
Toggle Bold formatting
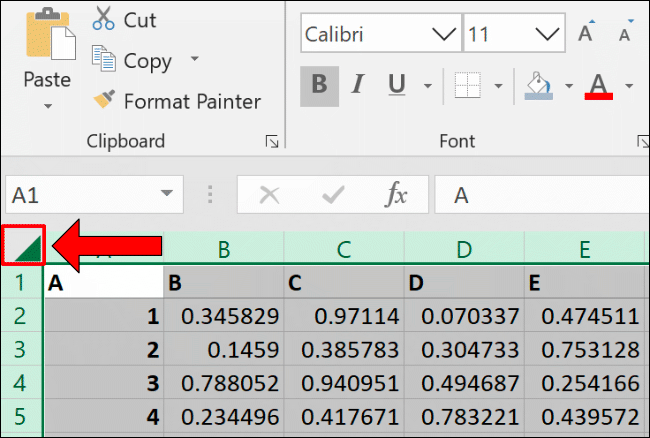(x=319, y=85)
